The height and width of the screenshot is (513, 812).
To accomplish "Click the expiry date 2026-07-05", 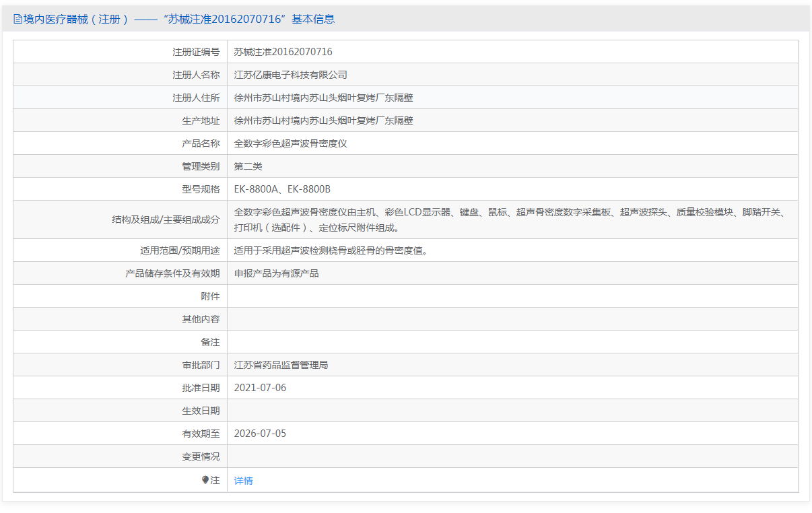I will [x=260, y=434].
